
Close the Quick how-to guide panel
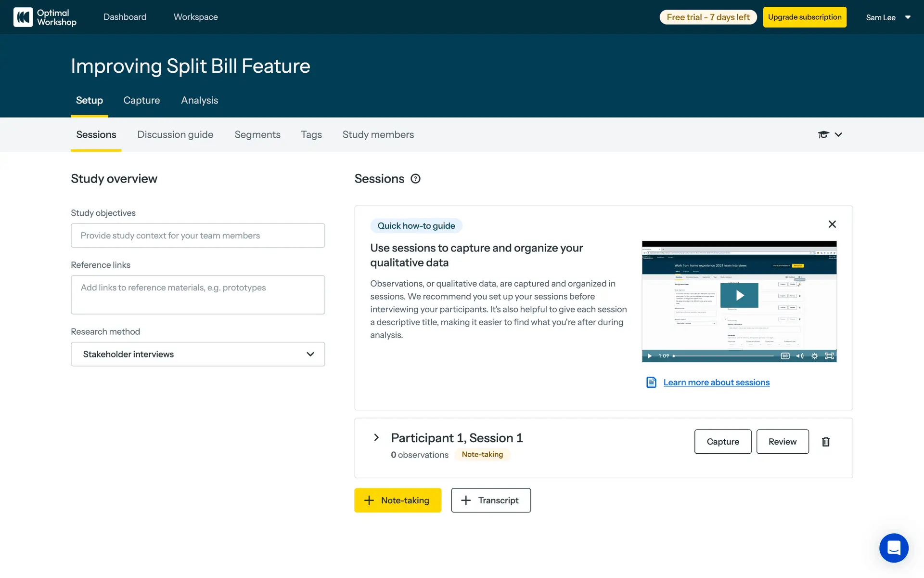[832, 224]
